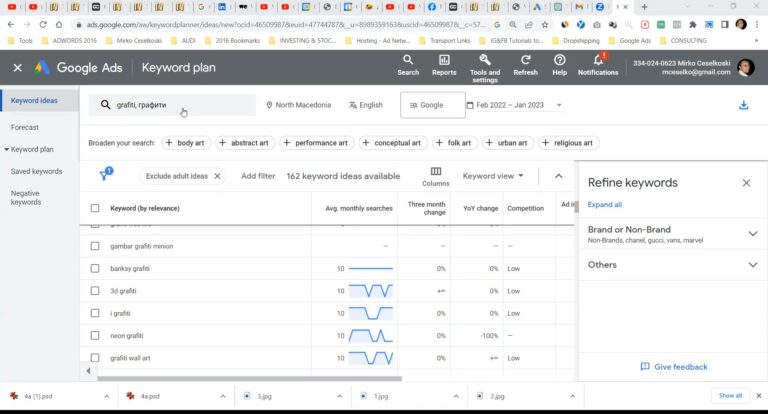
Task: Open the CONSULTING bookmark folder
Action: [683, 41]
